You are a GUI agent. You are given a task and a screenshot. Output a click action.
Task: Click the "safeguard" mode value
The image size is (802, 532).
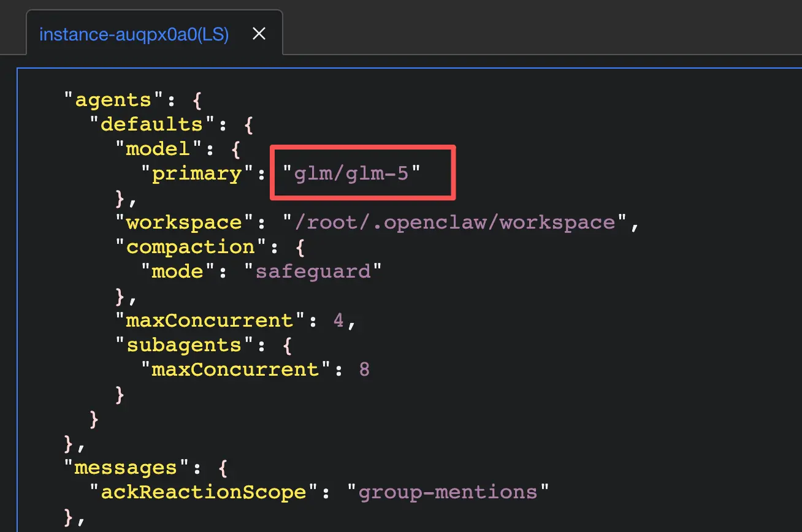point(318,272)
